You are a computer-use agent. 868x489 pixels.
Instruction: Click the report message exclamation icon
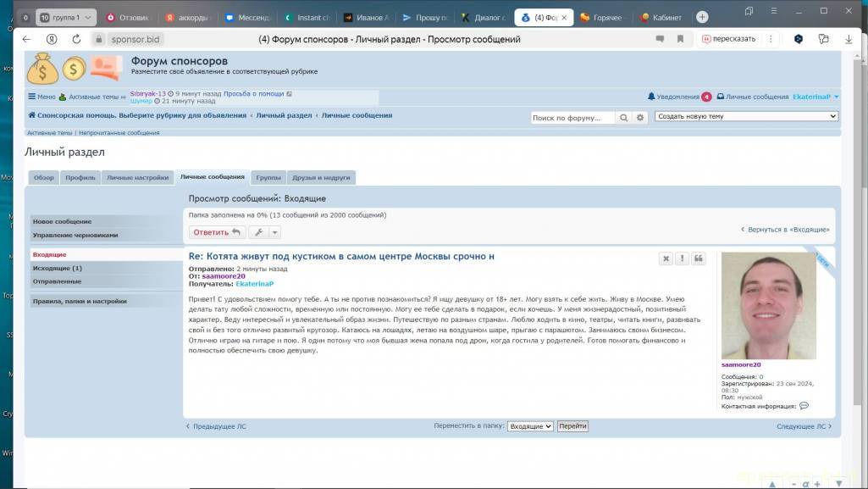tap(683, 259)
